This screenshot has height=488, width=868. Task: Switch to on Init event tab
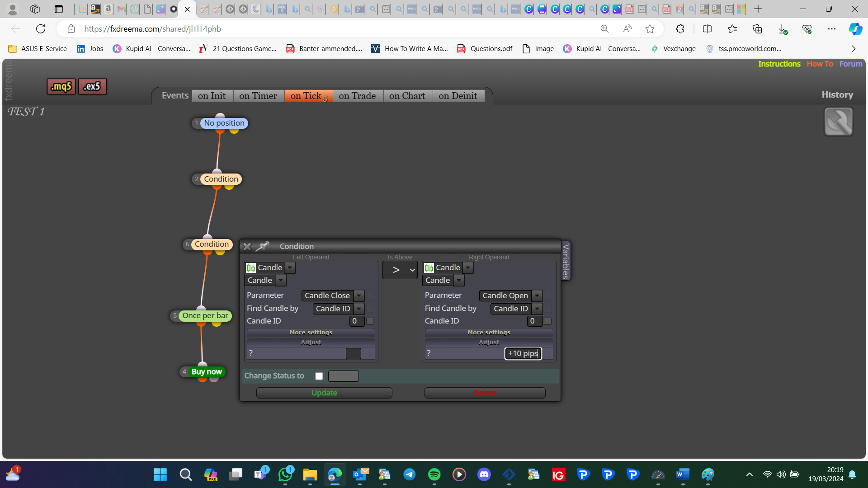tap(212, 96)
